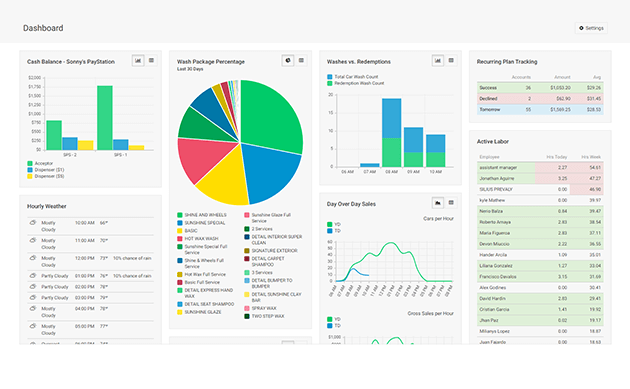Click the Hrs Today column header
This screenshot has width=630, height=389.
coord(556,157)
